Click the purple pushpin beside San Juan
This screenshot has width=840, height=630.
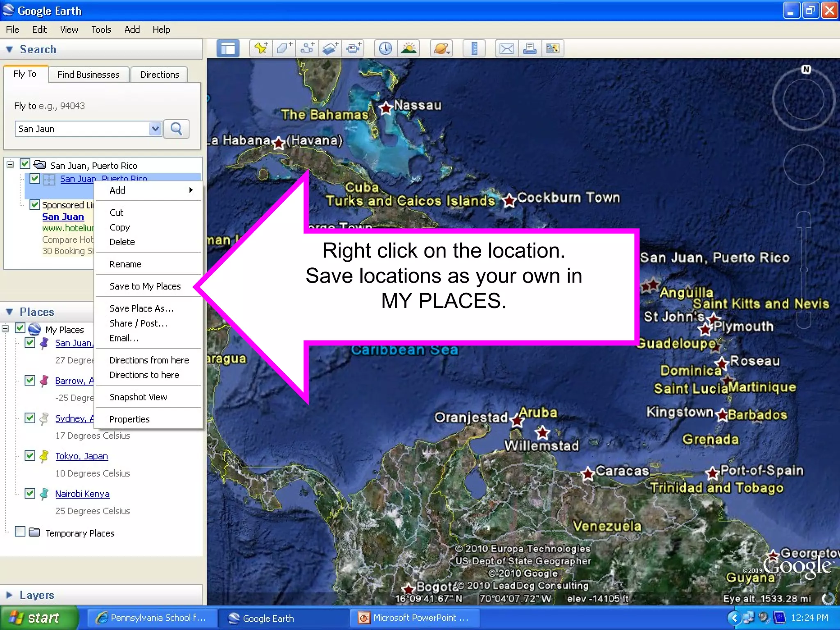(44, 343)
